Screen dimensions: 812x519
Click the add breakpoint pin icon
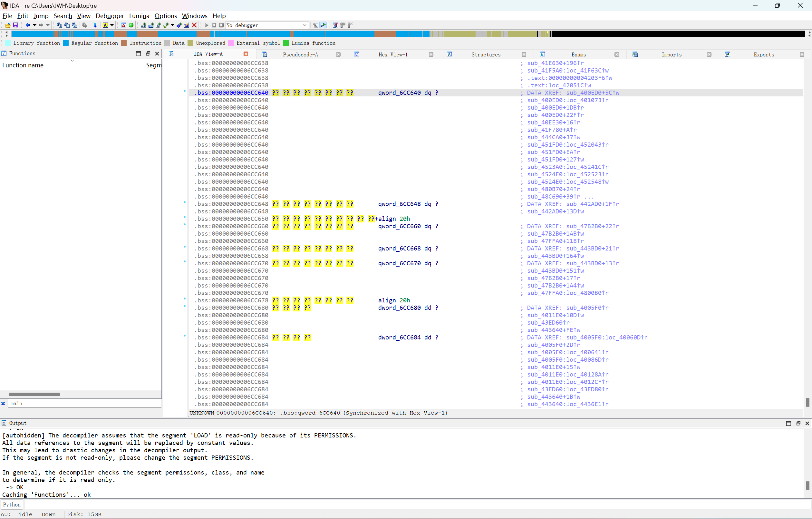click(x=343, y=25)
